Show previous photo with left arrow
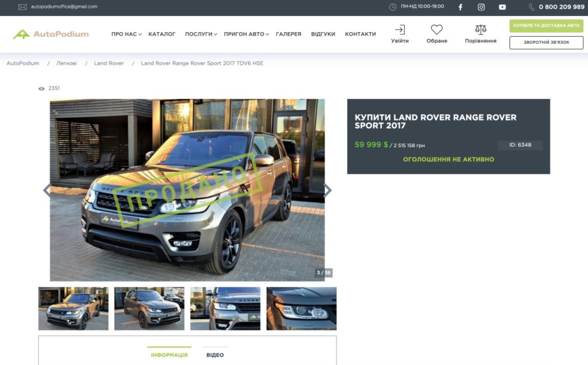This screenshot has height=365, width=588. (x=47, y=190)
